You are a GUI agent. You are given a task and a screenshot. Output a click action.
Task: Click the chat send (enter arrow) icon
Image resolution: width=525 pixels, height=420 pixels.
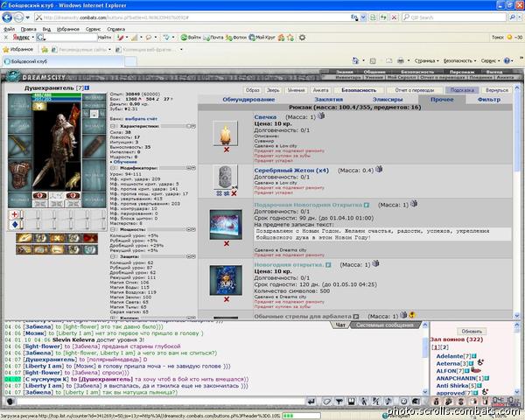tap(311, 402)
